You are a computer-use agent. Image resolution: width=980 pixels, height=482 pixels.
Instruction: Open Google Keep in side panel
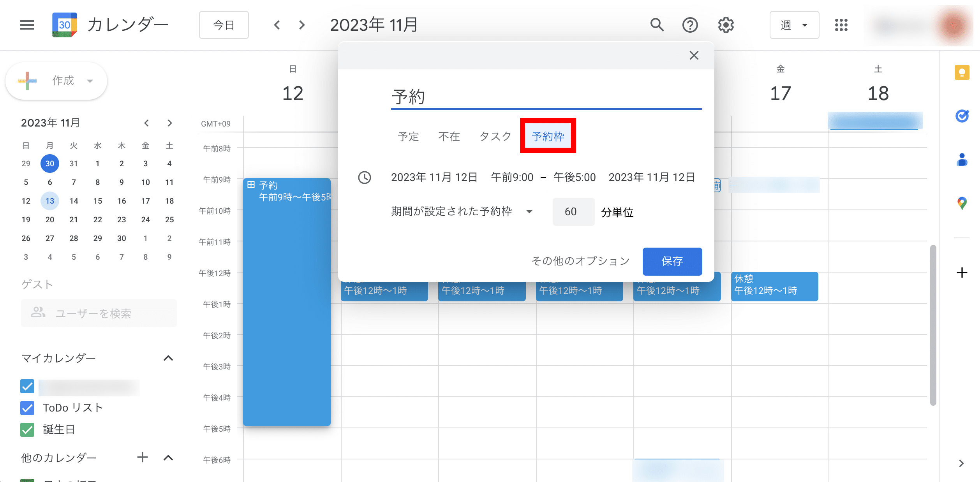coord(962,72)
